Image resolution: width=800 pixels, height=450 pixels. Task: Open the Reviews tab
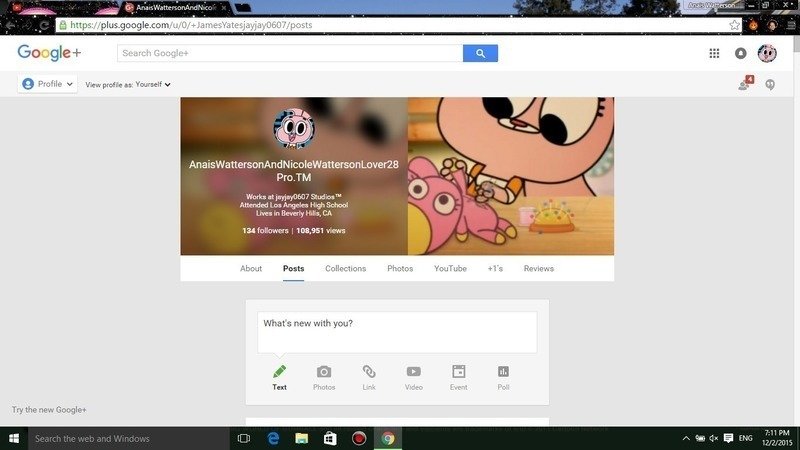[x=538, y=269]
